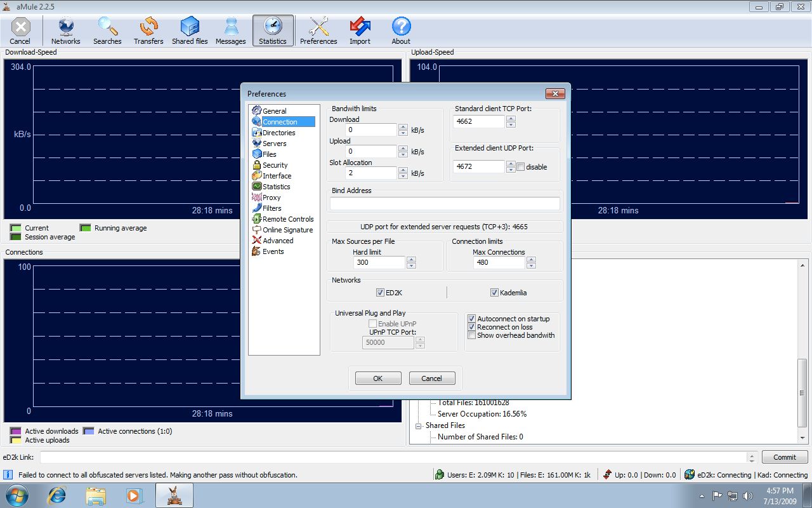Click the Active downloads color swatch

15,431
